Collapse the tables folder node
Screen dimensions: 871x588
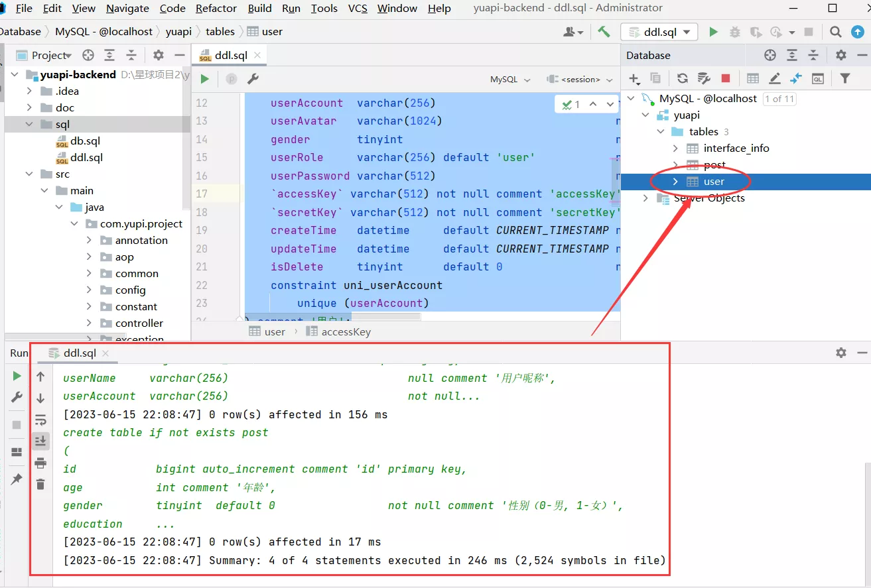(x=661, y=131)
